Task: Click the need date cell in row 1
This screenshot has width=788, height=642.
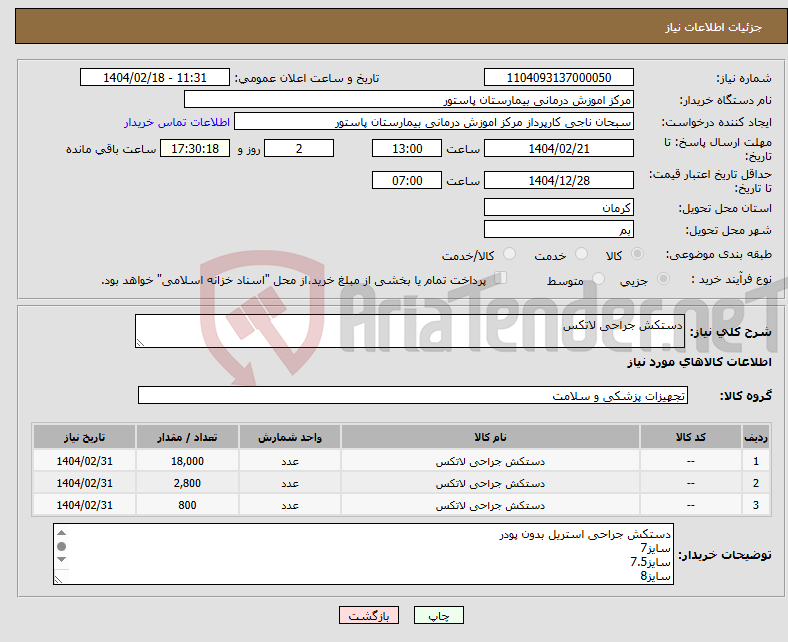Action: point(84,461)
